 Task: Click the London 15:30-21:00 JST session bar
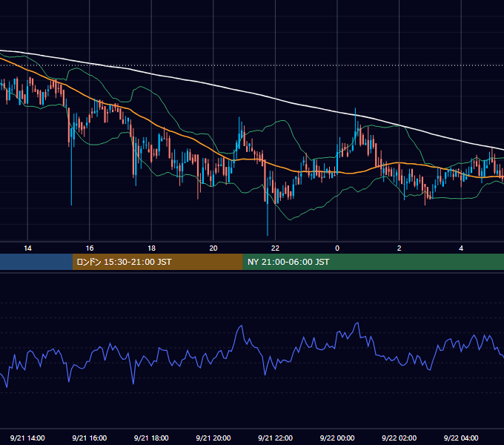point(157,262)
